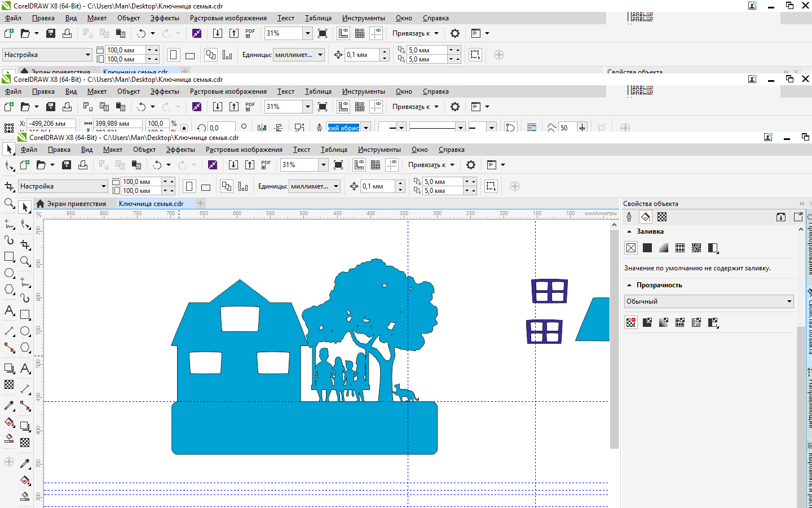Open Справка menu in the topmost window's menu bar
This screenshot has height=508, width=812.
click(x=435, y=18)
